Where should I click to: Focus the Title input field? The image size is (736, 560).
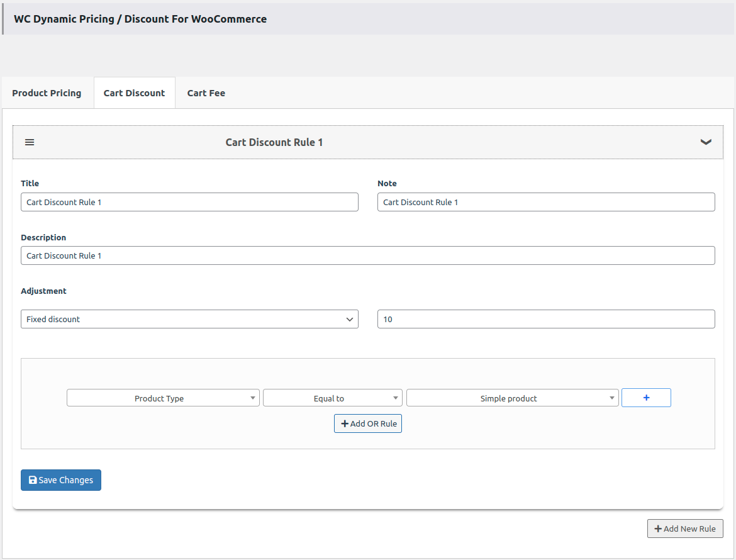point(189,202)
